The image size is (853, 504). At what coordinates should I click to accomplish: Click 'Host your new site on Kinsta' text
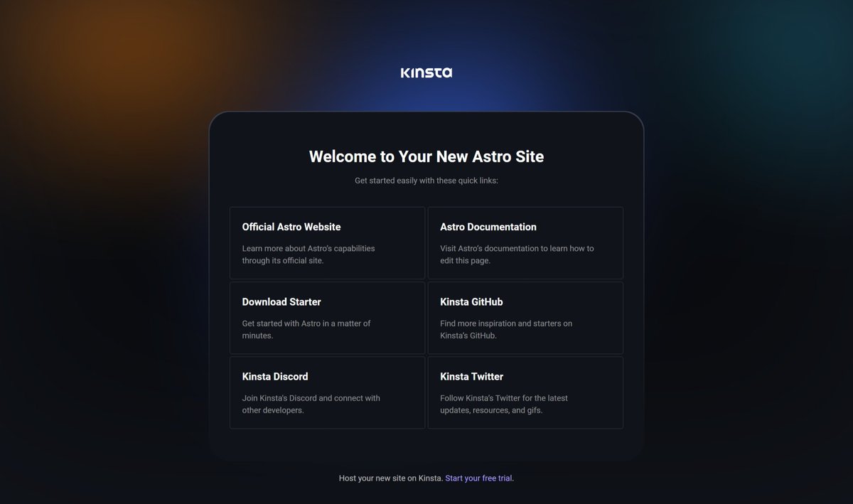click(391, 478)
